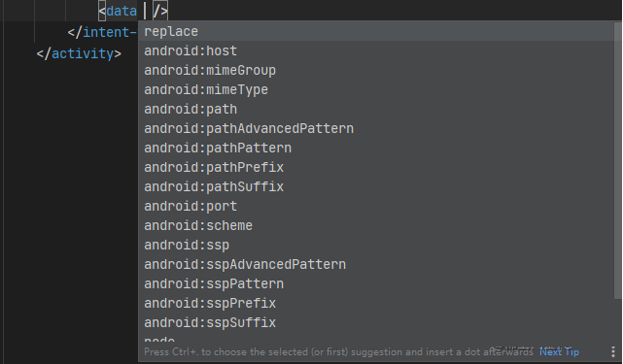Choose the android:path attribute
623x364 pixels.
[376, 109]
